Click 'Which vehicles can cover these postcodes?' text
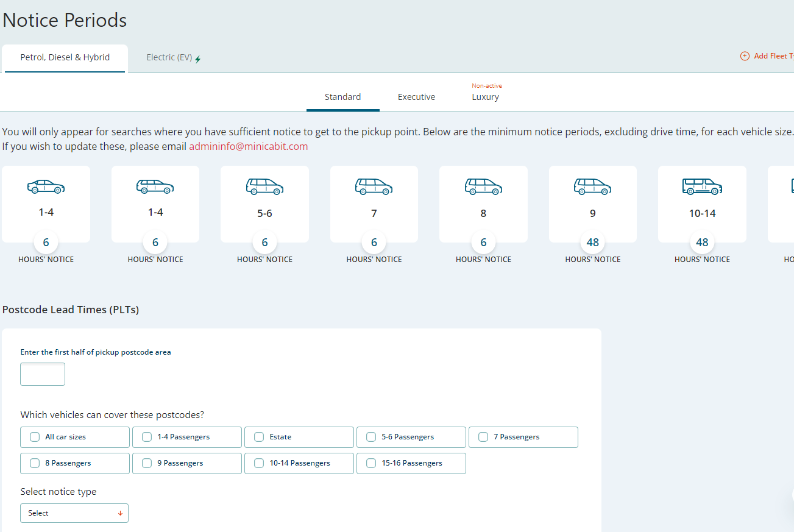This screenshot has width=794, height=532. tap(112, 415)
